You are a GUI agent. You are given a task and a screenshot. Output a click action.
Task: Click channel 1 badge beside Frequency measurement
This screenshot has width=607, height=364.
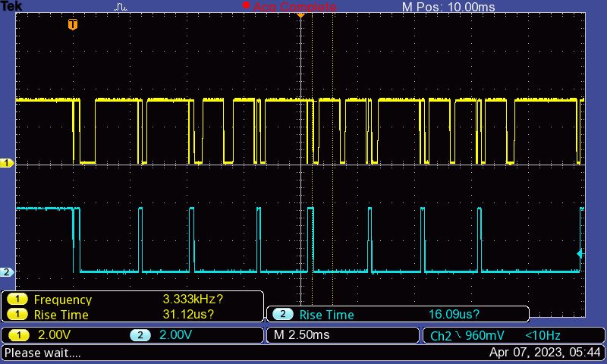[17, 300]
